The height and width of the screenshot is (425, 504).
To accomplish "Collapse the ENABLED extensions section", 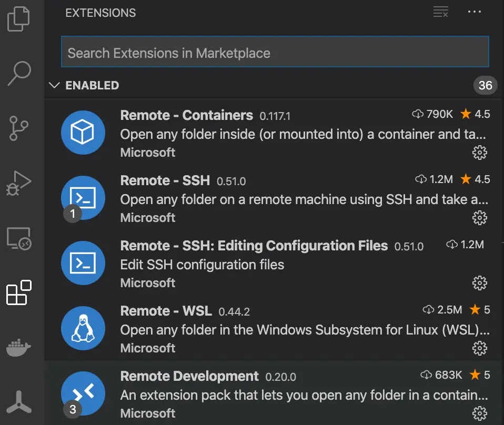I will pos(54,85).
